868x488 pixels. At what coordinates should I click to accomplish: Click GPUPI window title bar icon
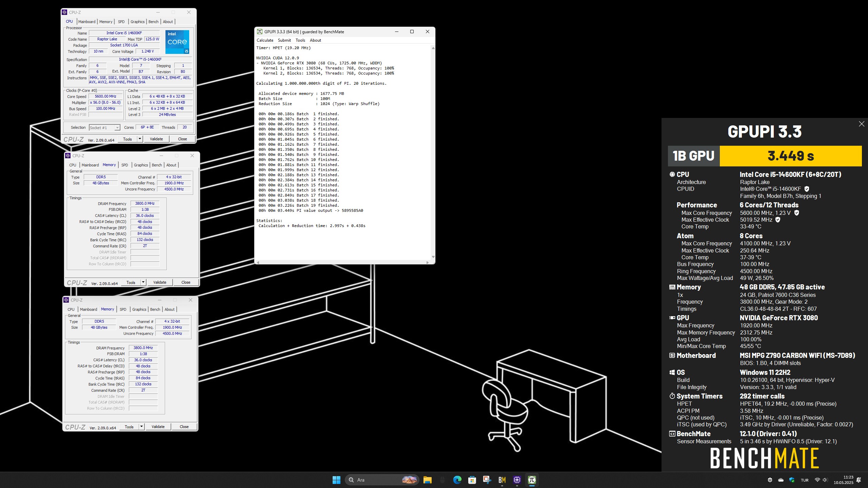[x=260, y=32]
